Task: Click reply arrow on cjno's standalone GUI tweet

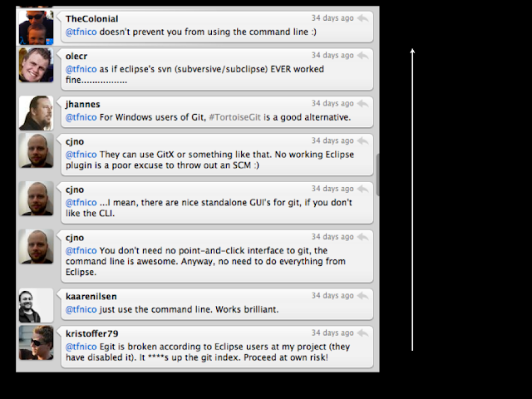Action: [x=363, y=190]
